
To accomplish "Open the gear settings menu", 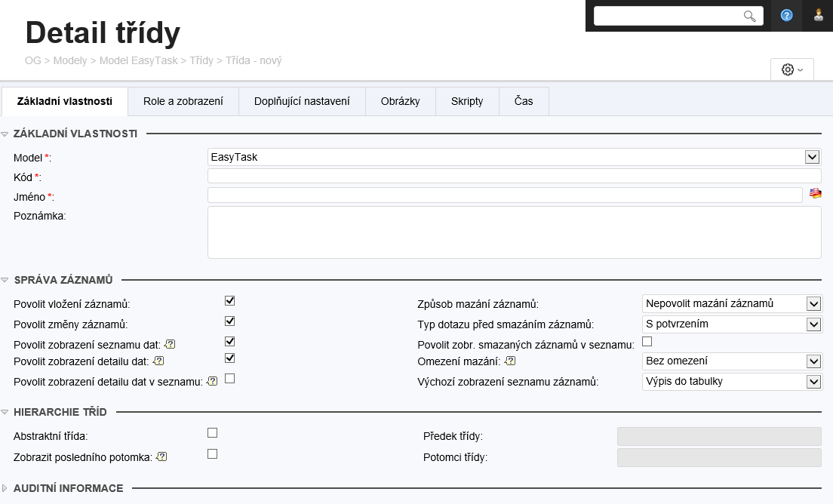I will pyautogui.click(x=792, y=69).
